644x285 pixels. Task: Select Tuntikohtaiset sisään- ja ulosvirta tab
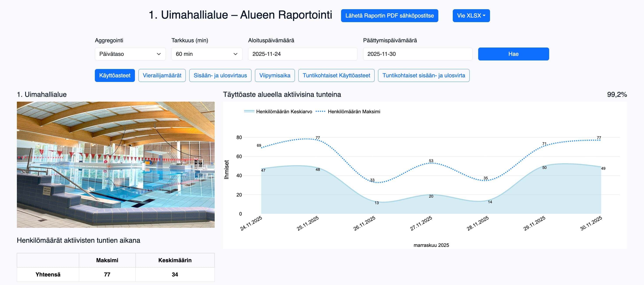[423, 76]
